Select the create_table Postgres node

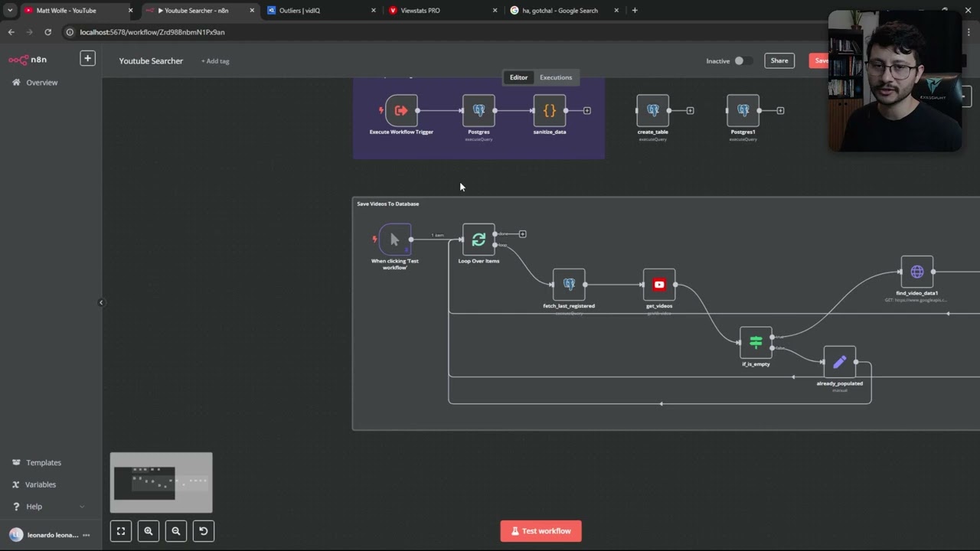click(x=652, y=110)
